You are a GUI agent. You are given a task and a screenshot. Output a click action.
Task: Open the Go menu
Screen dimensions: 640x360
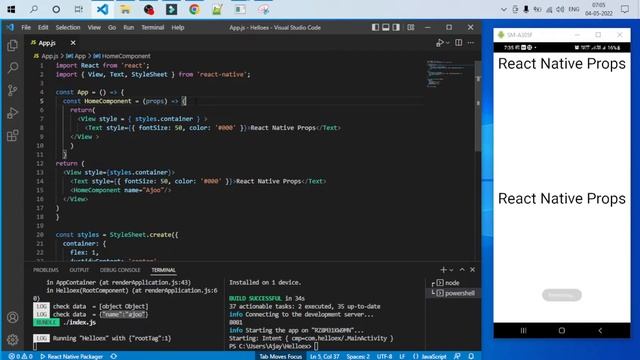[112, 27]
